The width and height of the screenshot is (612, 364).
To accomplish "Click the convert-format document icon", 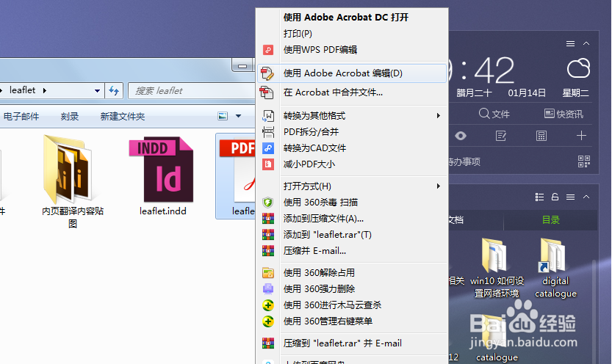I will (x=267, y=116).
